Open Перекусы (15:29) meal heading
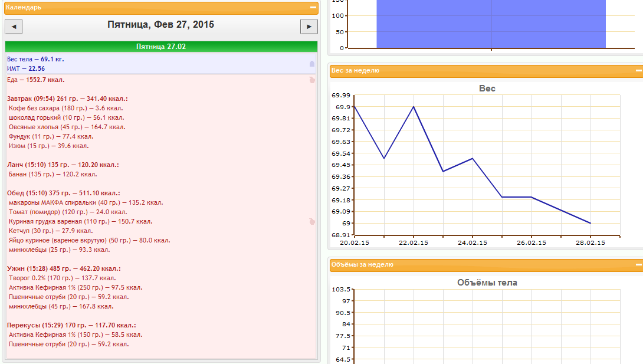 (71, 326)
